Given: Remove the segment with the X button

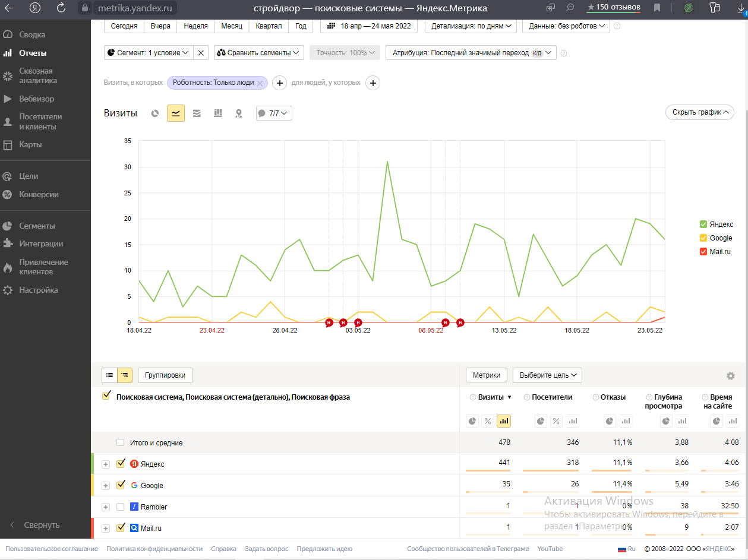Looking at the screenshot, I should [201, 53].
